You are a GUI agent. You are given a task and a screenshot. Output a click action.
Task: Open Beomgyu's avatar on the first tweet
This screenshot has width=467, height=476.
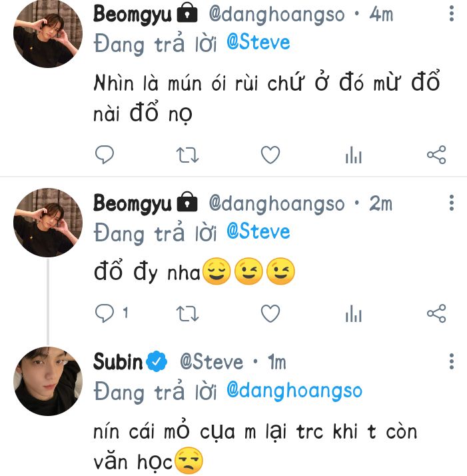[x=48, y=33]
